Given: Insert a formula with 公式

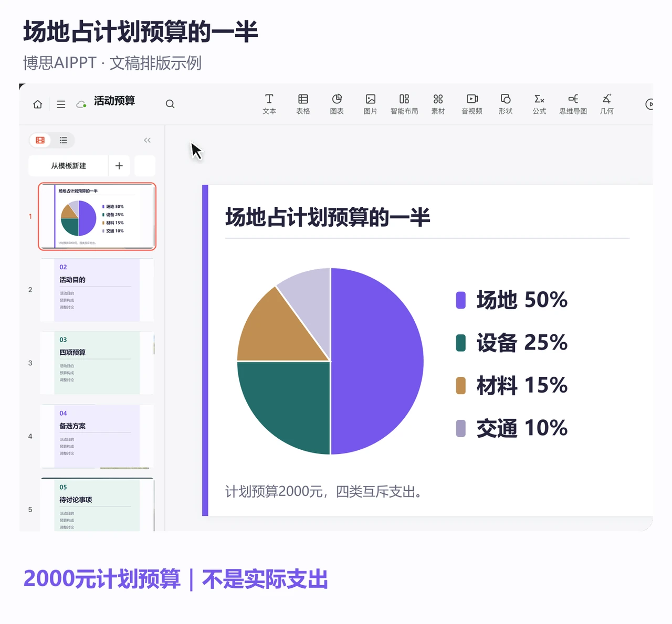Looking at the screenshot, I should coord(539,104).
